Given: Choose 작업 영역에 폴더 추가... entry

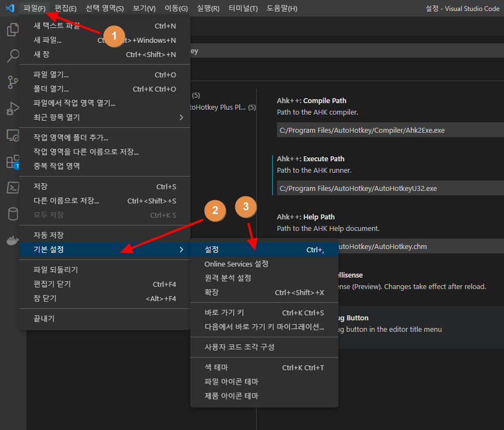Looking at the screenshot, I should 105,138.
